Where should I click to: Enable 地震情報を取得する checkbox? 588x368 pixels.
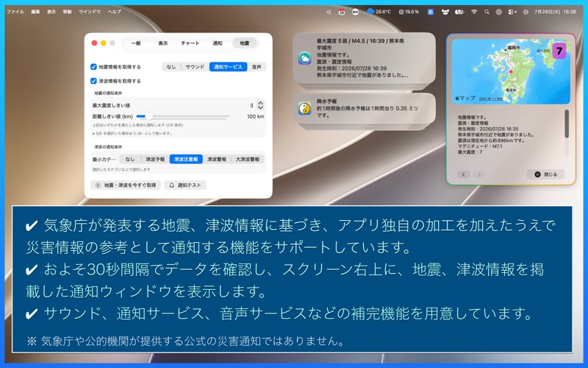coord(93,67)
